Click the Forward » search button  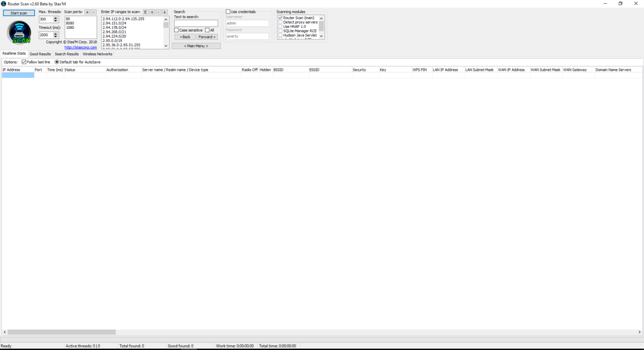point(207,37)
